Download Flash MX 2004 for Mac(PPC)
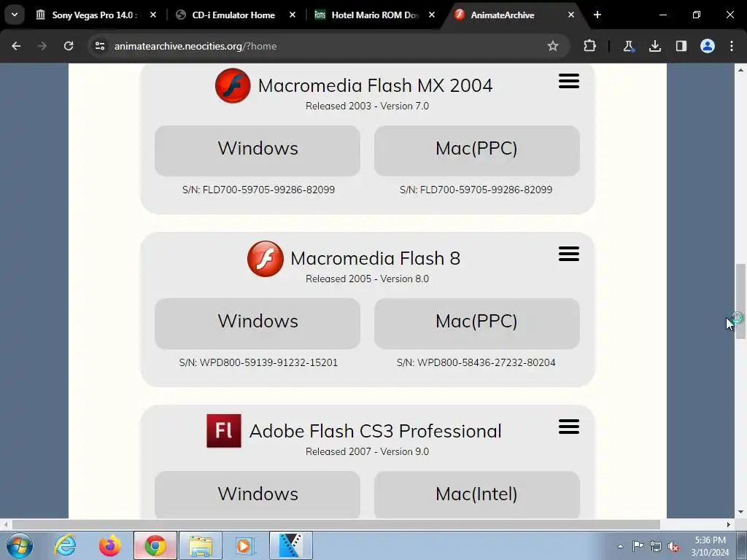 [x=477, y=150]
